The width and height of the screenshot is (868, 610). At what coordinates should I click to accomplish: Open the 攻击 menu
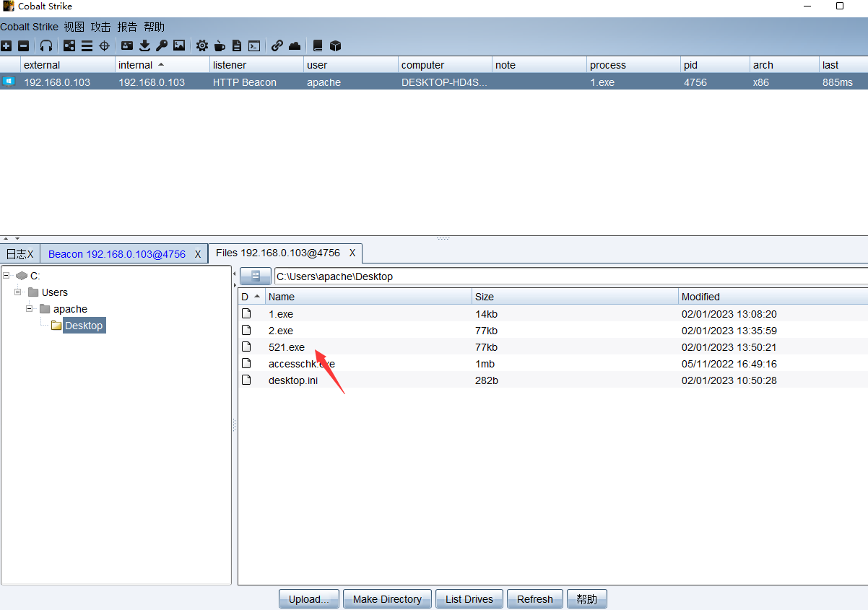(x=100, y=27)
